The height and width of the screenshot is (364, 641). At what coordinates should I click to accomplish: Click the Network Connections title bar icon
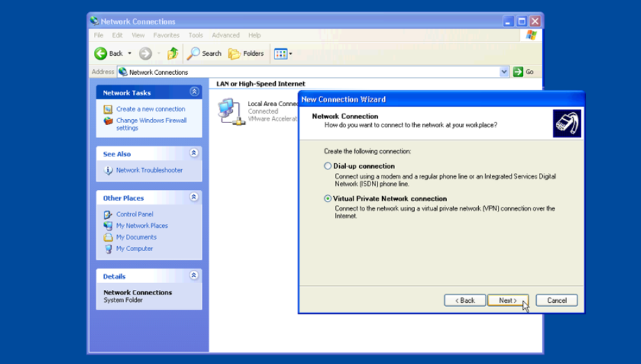click(95, 21)
